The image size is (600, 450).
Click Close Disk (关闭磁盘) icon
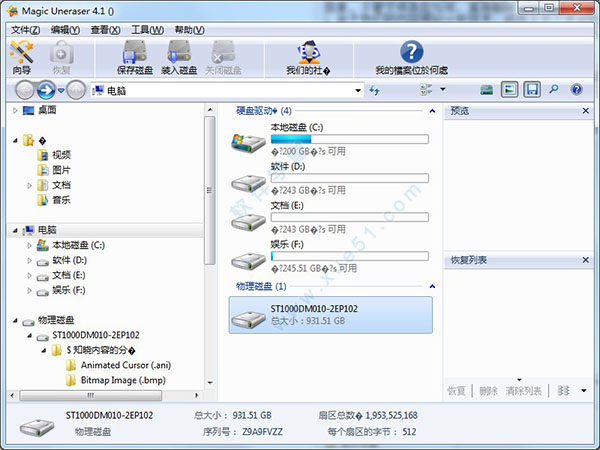[223, 57]
